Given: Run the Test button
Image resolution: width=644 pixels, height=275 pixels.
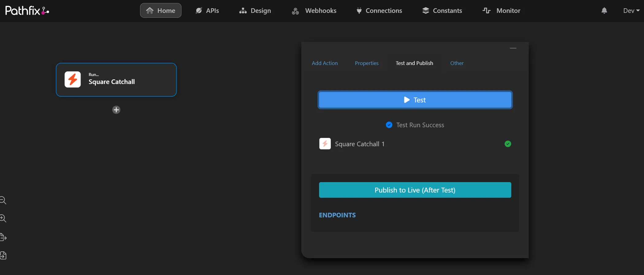Looking at the screenshot, I should point(415,100).
